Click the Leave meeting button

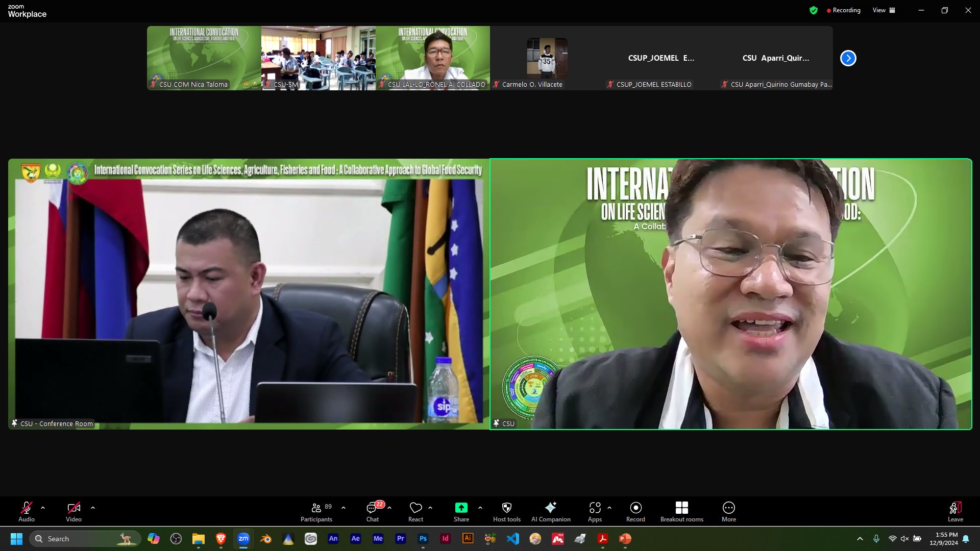tap(955, 512)
